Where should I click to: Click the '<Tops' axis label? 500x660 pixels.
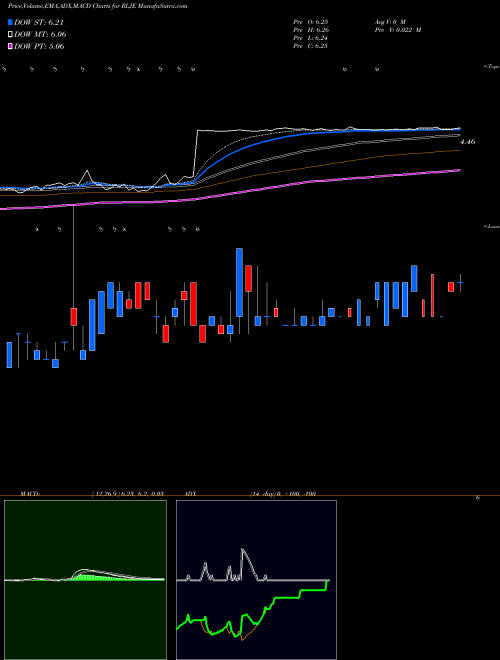pyautogui.click(x=492, y=67)
